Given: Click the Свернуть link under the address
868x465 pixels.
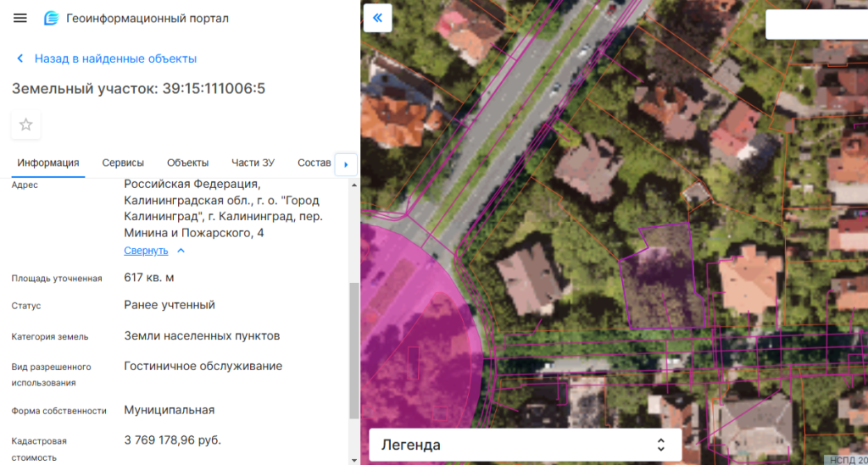Looking at the screenshot, I should [146, 251].
